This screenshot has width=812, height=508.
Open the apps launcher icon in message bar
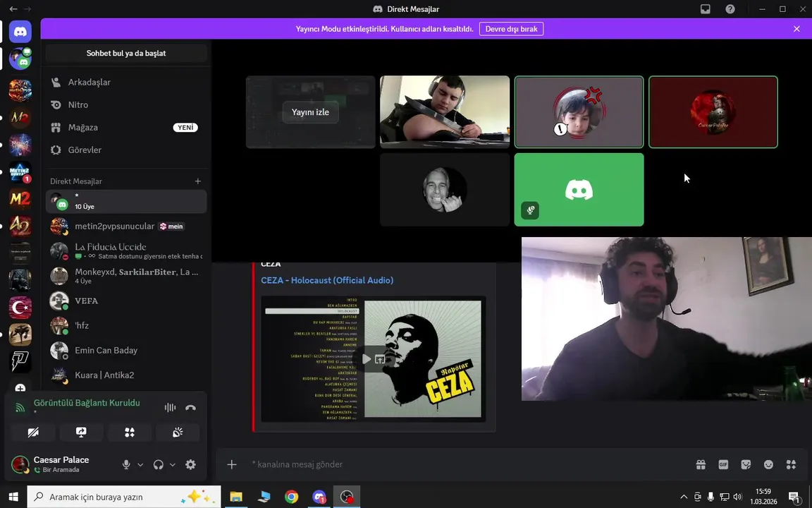tap(791, 464)
